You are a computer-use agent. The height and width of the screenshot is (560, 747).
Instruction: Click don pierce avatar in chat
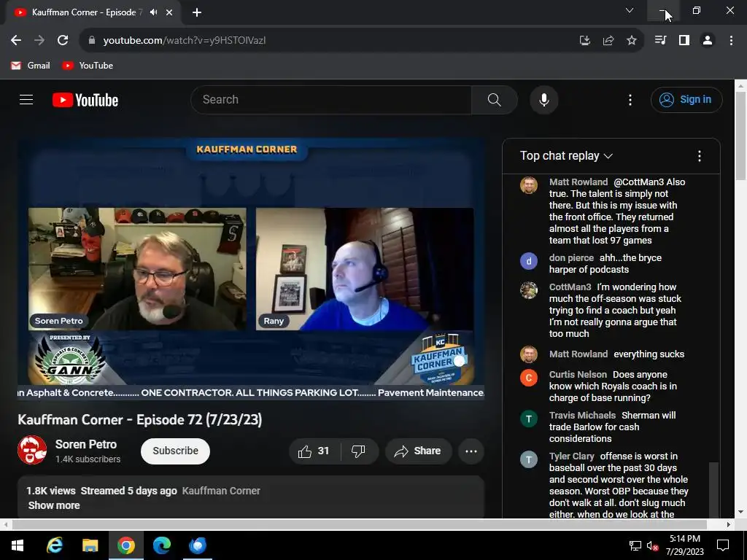tap(529, 261)
